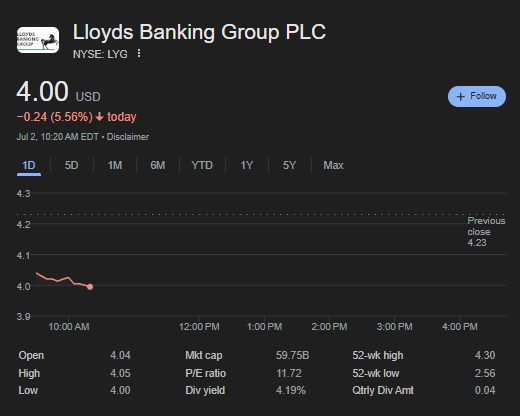Click the Lloyds Banking Group horse logo
Viewport: 520px width, 416px height.
(x=38, y=40)
